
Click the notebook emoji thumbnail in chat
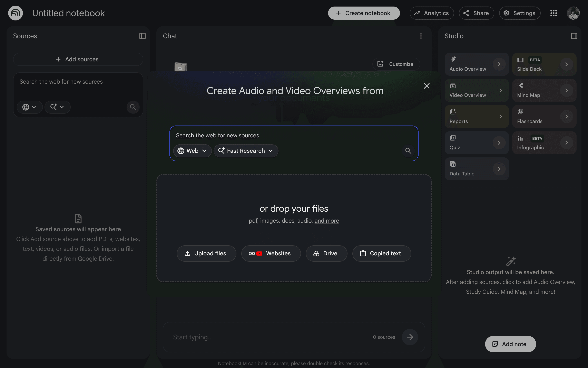click(181, 67)
